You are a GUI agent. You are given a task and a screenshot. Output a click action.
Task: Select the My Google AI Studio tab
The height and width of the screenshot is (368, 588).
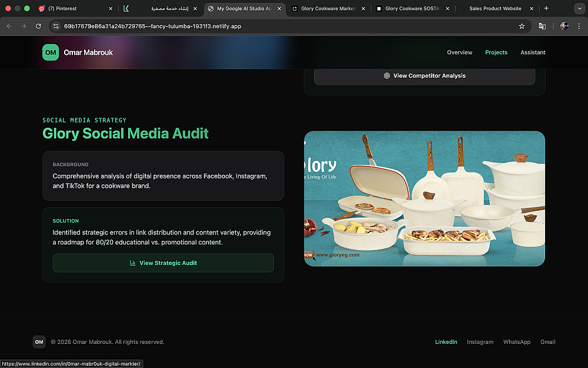[244, 9]
